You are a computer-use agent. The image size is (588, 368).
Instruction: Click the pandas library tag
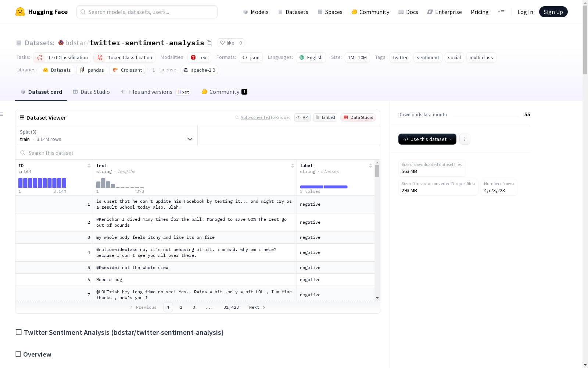(x=92, y=70)
